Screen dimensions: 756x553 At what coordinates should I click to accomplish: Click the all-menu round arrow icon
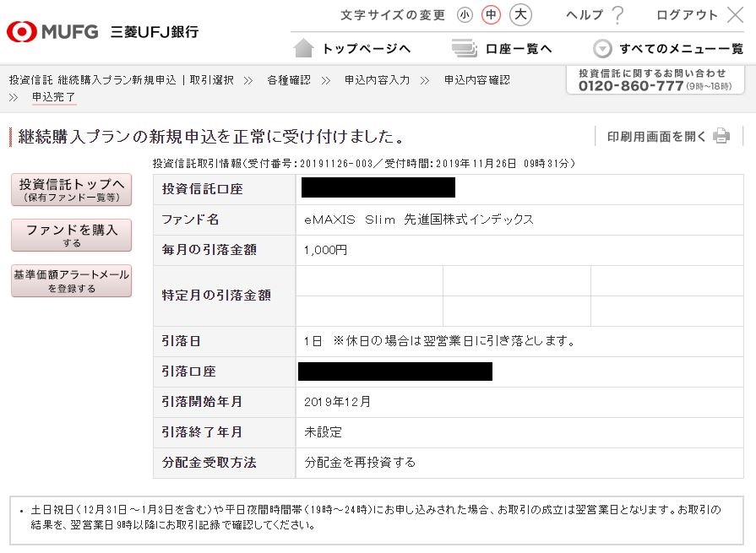click(602, 49)
